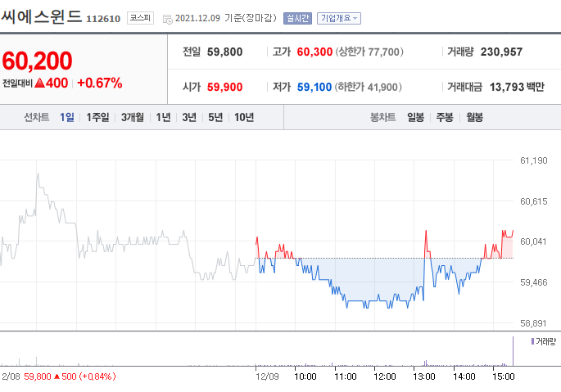Click the 상한가 77,700 text

tap(369, 52)
